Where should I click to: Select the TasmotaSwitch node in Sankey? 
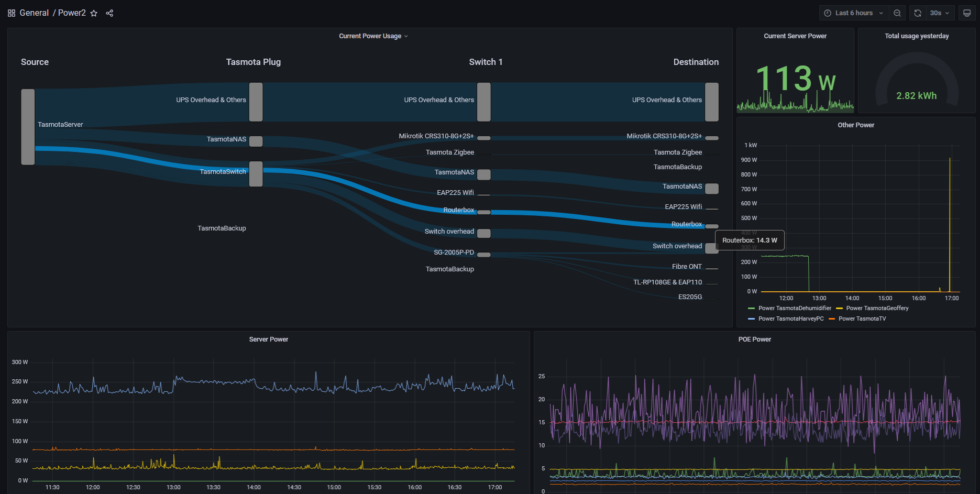[256, 174]
